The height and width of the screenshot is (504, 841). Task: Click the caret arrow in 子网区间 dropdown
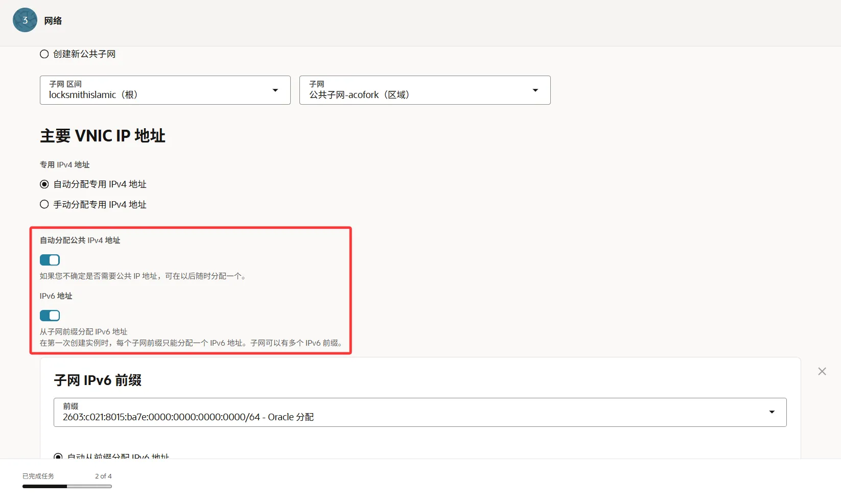[x=275, y=90]
